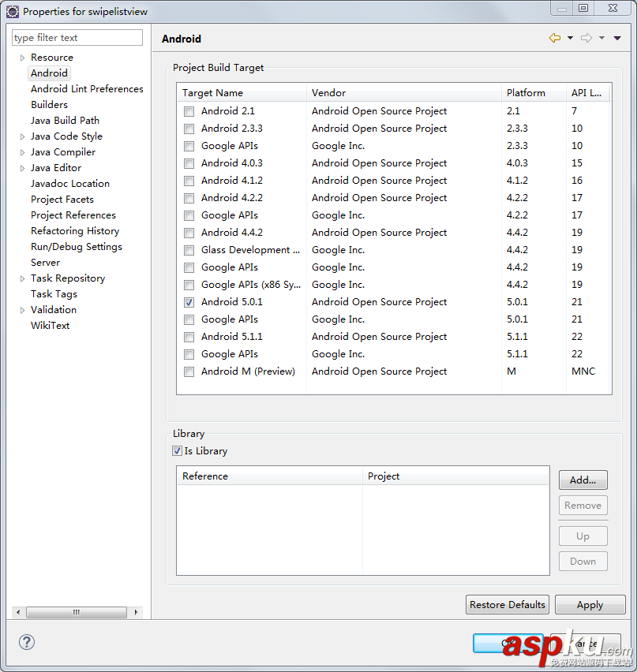Click the Add... library button

click(583, 480)
